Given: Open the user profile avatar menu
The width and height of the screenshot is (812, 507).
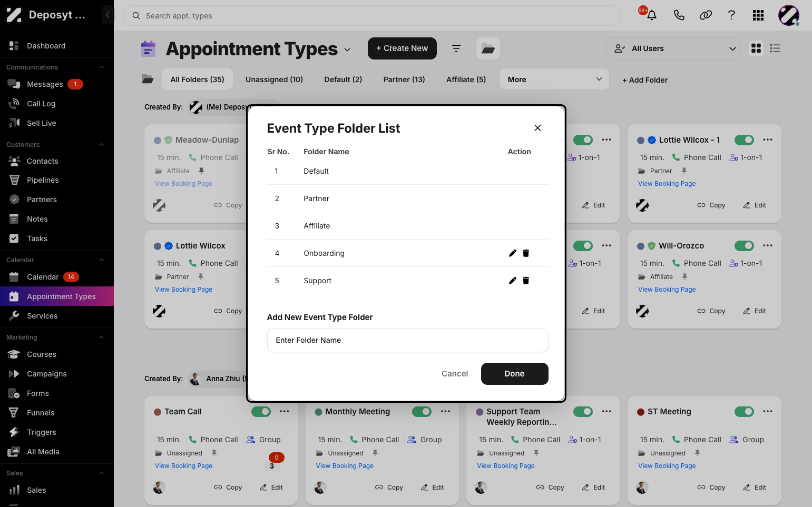Looking at the screenshot, I should (x=789, y=15).
